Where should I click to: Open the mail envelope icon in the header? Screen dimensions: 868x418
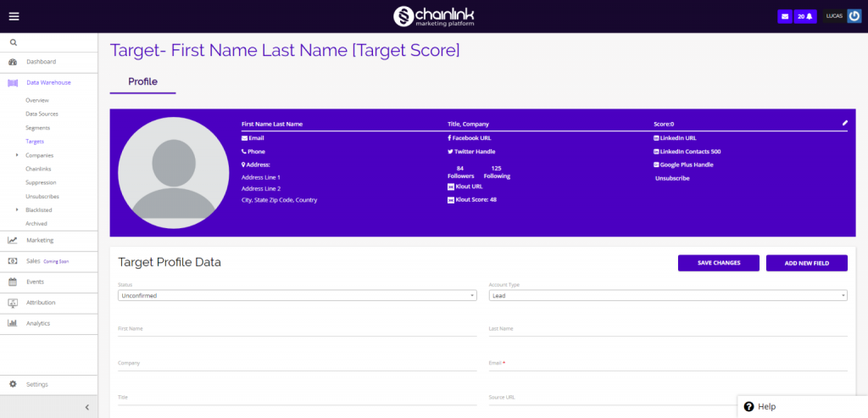(x=784, y=17)
